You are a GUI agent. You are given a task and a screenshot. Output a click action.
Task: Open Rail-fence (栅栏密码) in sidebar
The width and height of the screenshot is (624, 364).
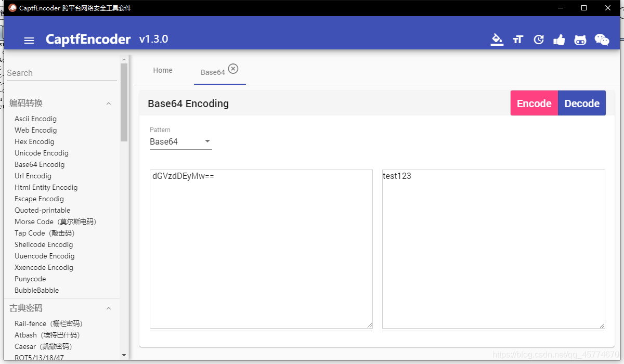point(48,323)
